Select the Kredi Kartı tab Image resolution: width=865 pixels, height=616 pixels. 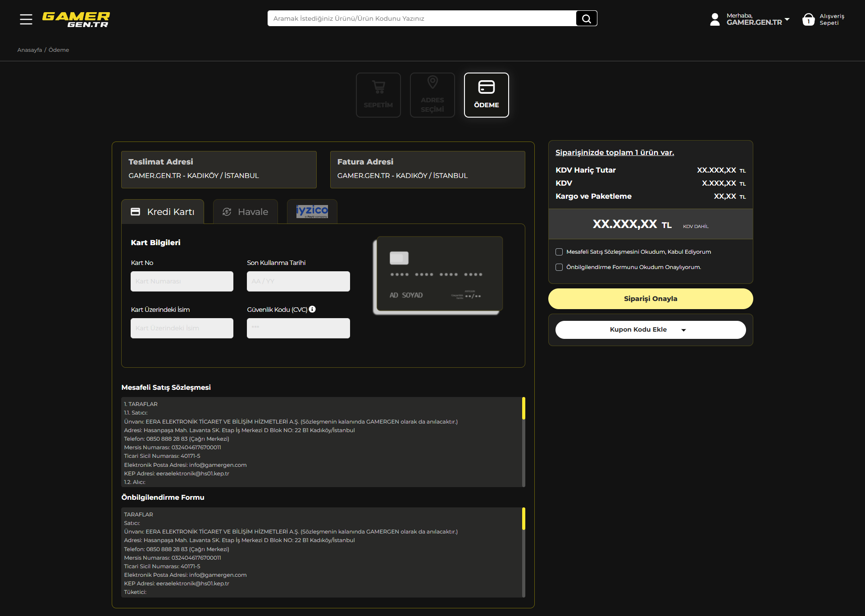(163, 212)
